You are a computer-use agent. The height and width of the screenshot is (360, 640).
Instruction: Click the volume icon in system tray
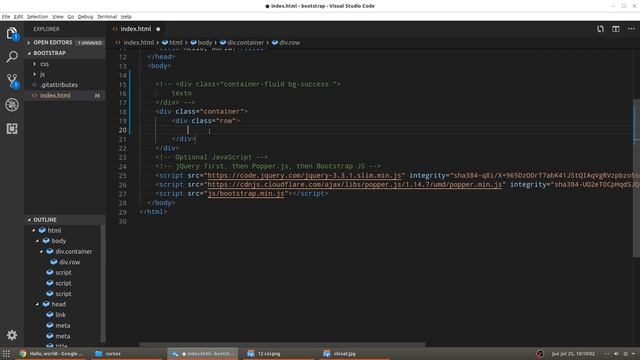[x=616, y=353]
